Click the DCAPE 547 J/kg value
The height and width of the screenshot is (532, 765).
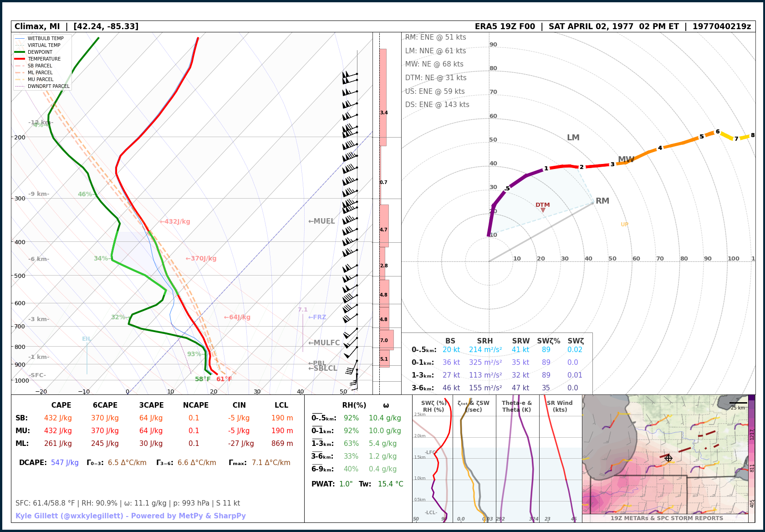point(65,463)
